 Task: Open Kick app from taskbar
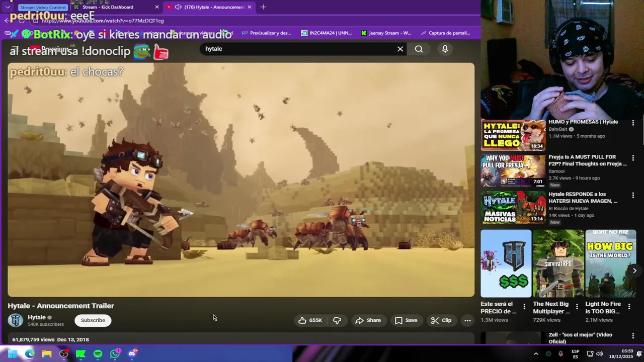(x=80, y=354)
